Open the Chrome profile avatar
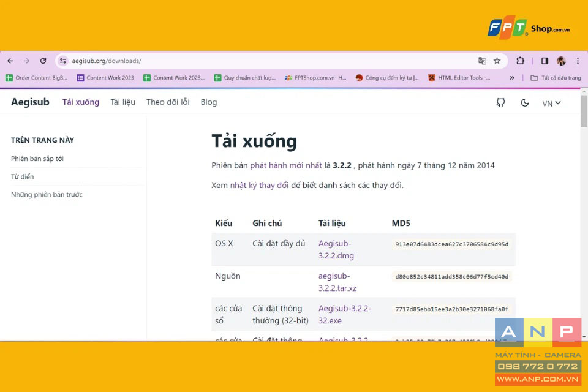Screen dimensions: 588x392 (561, 61)
